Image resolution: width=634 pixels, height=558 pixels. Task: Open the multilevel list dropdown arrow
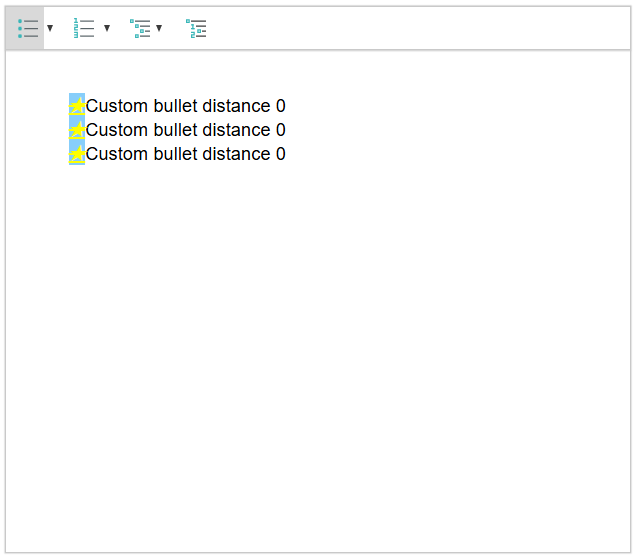(x=159, y=28)
